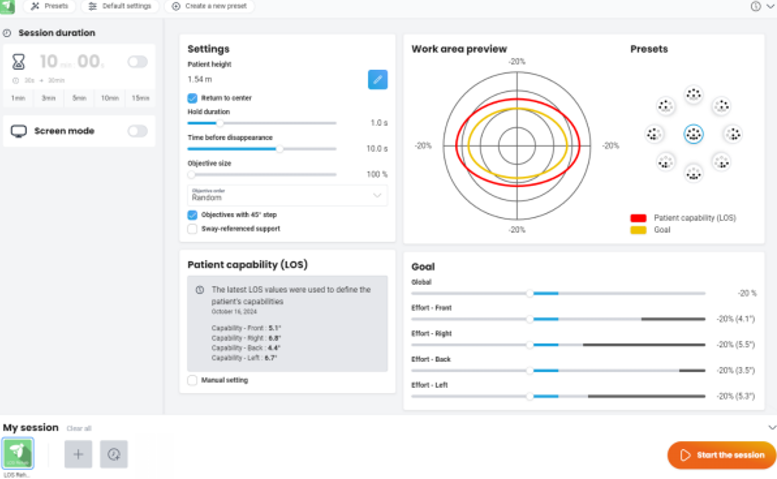Screen dimensions: 777x479
Task: Collapse the My session panel chevron
Action: (x=769, y=427)
